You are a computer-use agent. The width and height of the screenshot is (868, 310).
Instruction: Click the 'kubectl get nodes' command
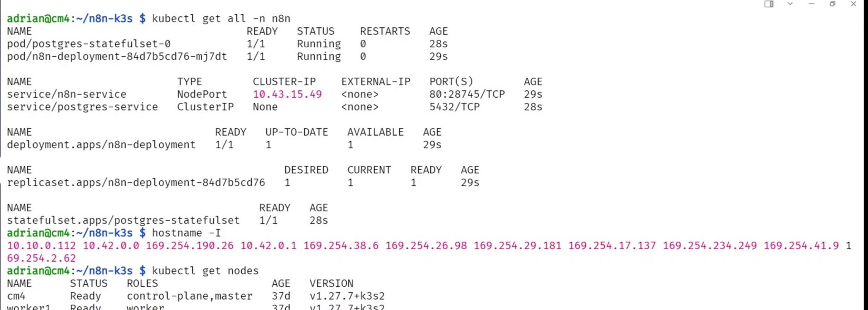(205, 271)
